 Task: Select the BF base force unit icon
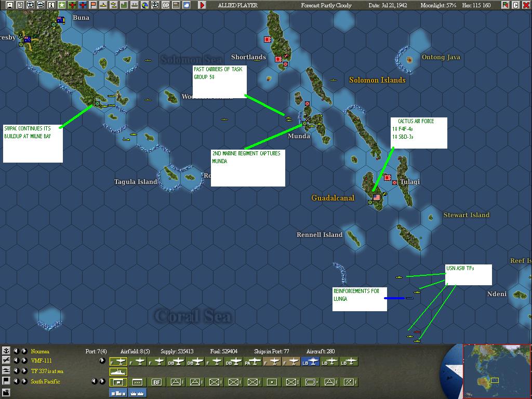pos(156,382)
